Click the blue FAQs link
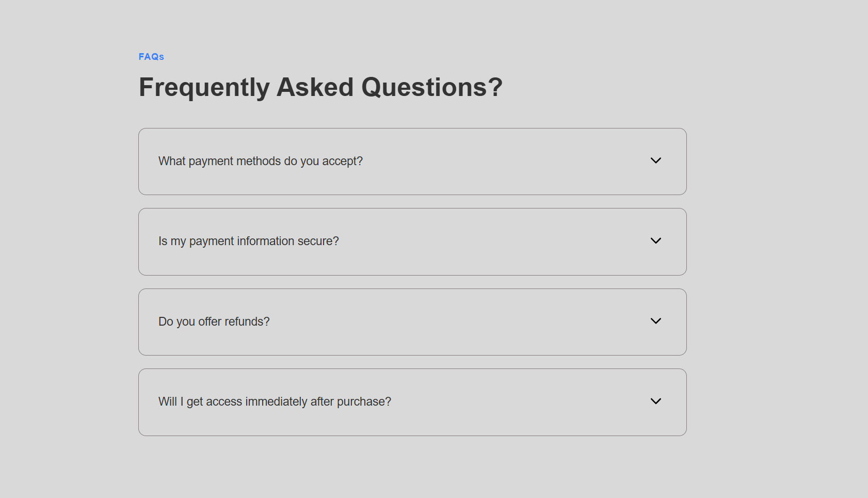The height and width of the screenshot is (498, 868). pos(150,57)
